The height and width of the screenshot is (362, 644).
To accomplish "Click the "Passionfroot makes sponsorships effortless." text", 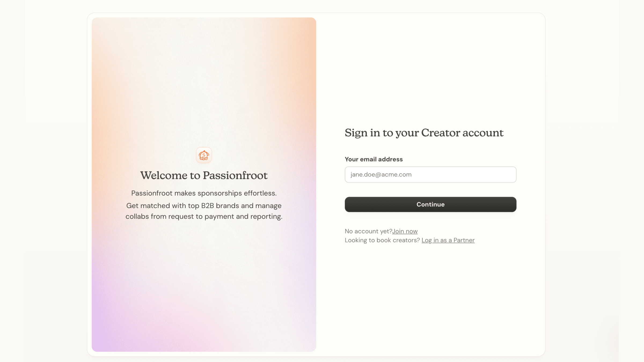I will [204, 193].
